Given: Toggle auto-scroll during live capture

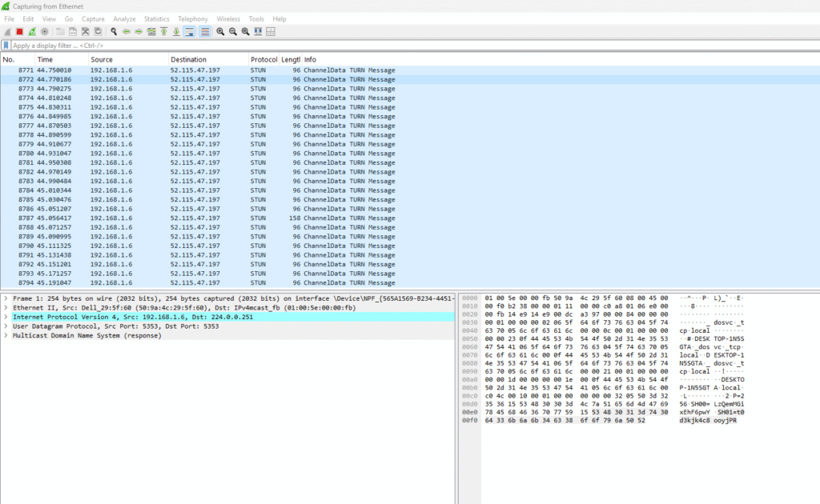Looking at the screenshot, I should point(190,31).
